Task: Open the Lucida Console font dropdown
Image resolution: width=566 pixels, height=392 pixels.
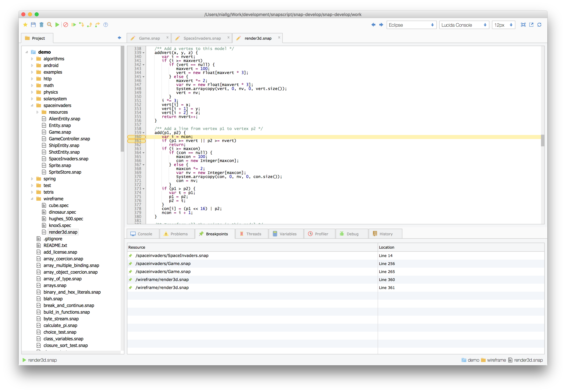Action: [464, 25]
